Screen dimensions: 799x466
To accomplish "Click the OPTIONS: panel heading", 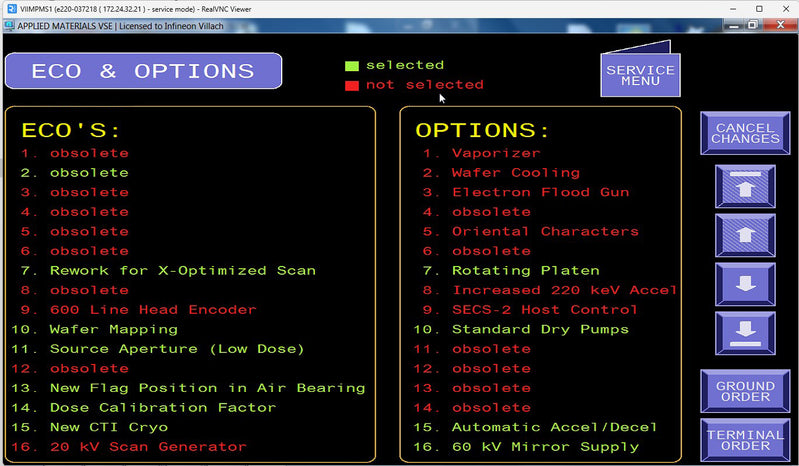I will [483, 130].
